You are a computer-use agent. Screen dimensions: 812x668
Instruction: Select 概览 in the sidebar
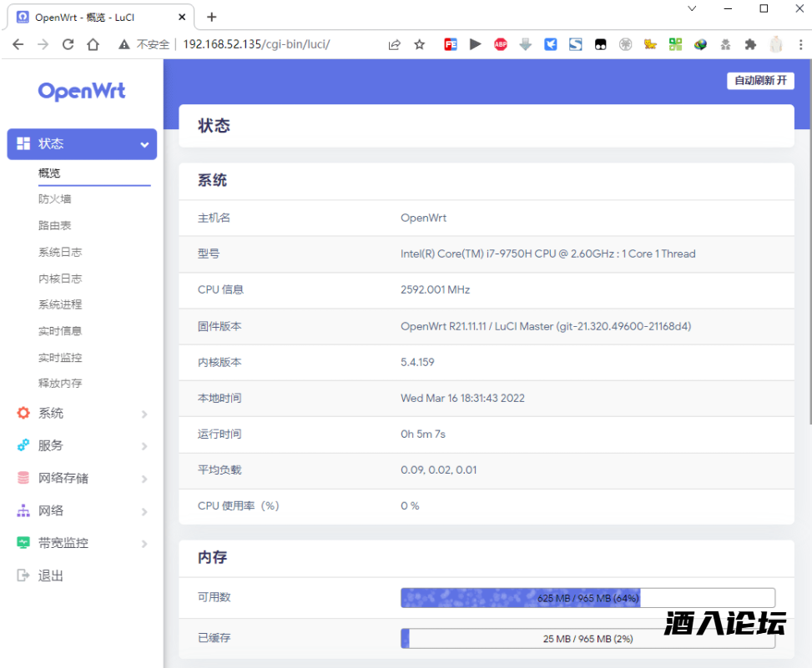coord(49,173)
